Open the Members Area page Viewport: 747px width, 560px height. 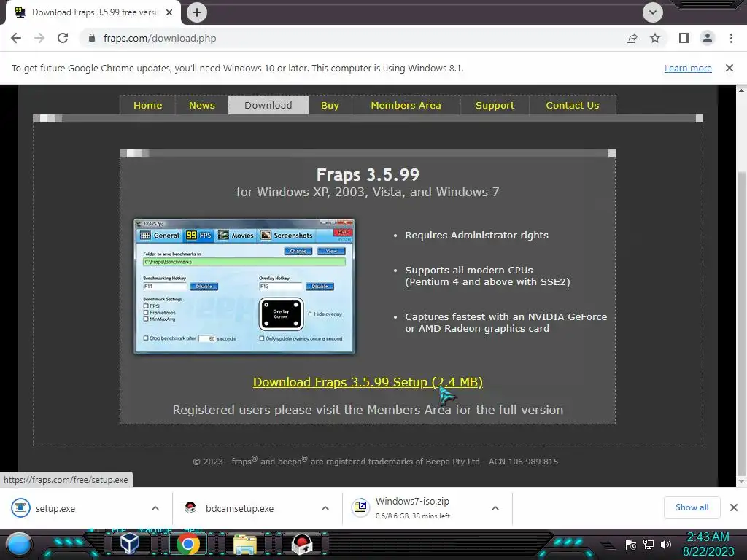point(406,105)
